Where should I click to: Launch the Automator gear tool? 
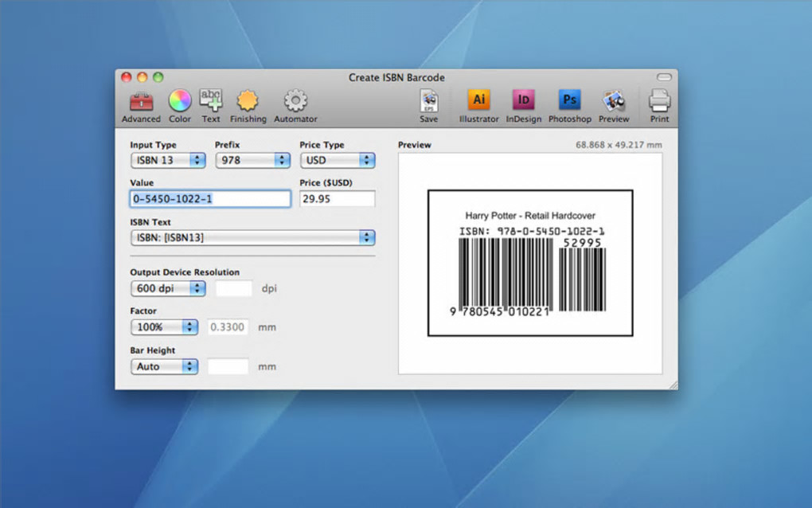click(295, 101)
